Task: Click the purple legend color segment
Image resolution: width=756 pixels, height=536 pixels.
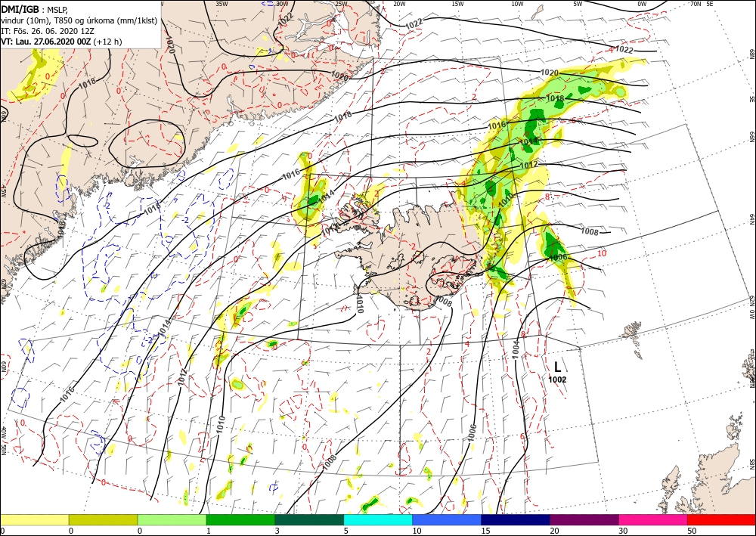Action: coord(584,519)
